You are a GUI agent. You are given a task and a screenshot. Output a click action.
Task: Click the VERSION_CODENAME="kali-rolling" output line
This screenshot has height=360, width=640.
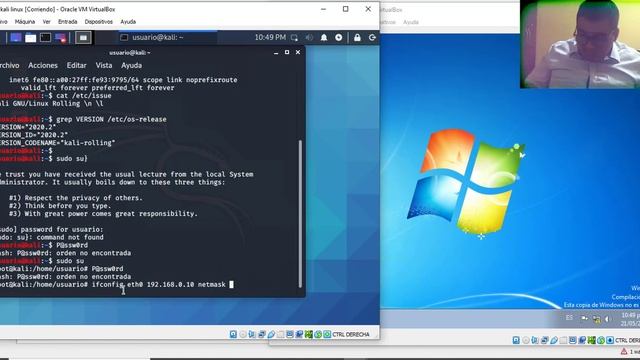pyautogui.click(x=58, y=143)
